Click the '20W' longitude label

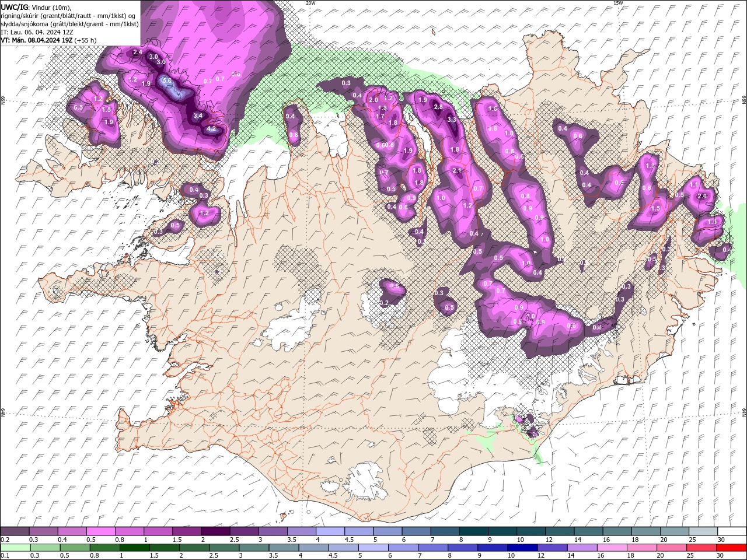(310, 3)
